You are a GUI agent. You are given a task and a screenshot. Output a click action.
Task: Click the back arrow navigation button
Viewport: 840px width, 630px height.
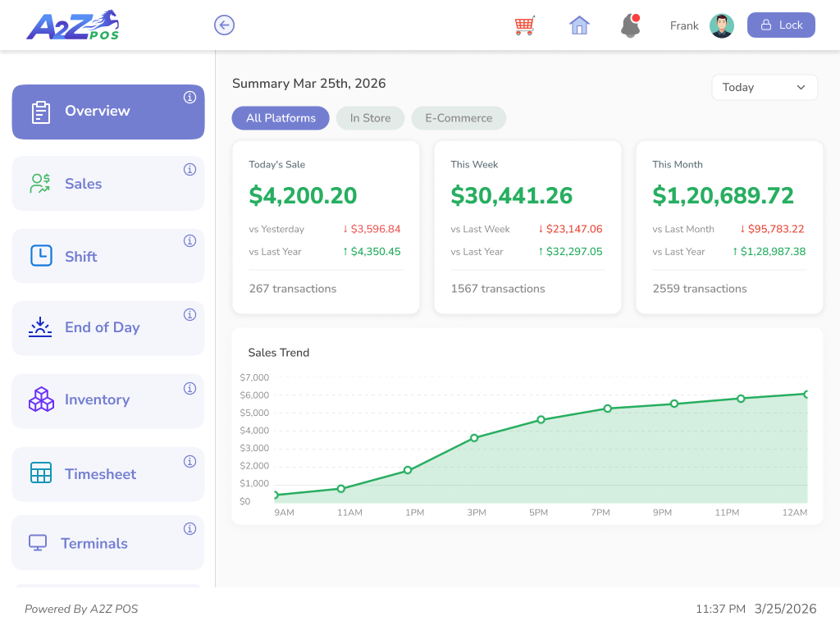point(224,25)
